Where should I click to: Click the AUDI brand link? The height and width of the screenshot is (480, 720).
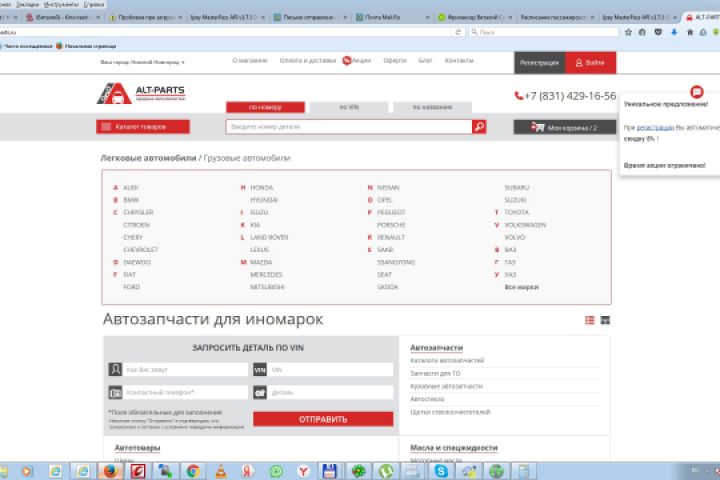[x=131, y=187]
